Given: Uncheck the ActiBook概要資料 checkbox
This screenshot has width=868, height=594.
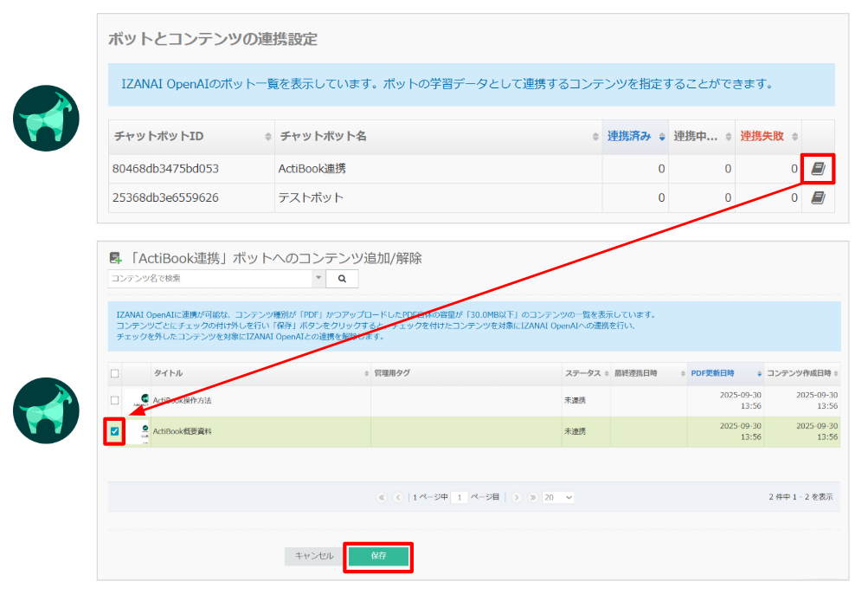Looking at the screenshot, I should 115,431.
